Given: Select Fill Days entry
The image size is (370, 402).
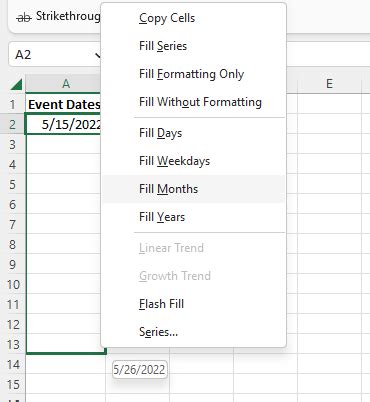Looking at the screenshot, I should pyautogui.click(x=193, y=133).
